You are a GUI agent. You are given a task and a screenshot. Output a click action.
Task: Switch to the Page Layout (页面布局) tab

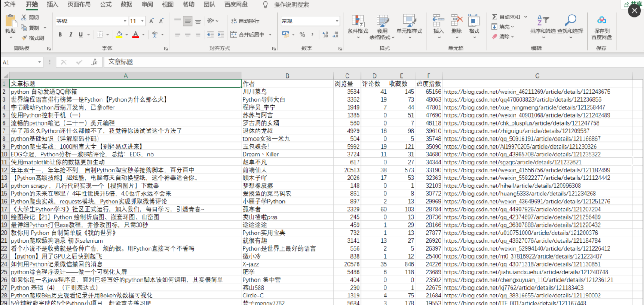pos(79,4)
